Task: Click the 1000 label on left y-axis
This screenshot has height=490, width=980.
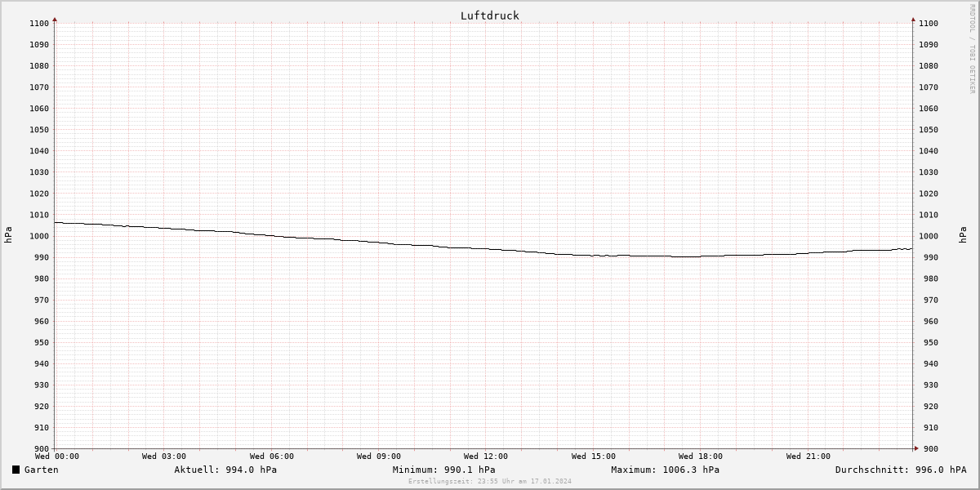Action: point(40,236)
